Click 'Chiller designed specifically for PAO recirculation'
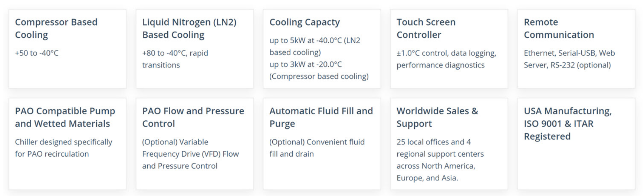This screenshot has height=196, width=644. click(x=63, y=148)
